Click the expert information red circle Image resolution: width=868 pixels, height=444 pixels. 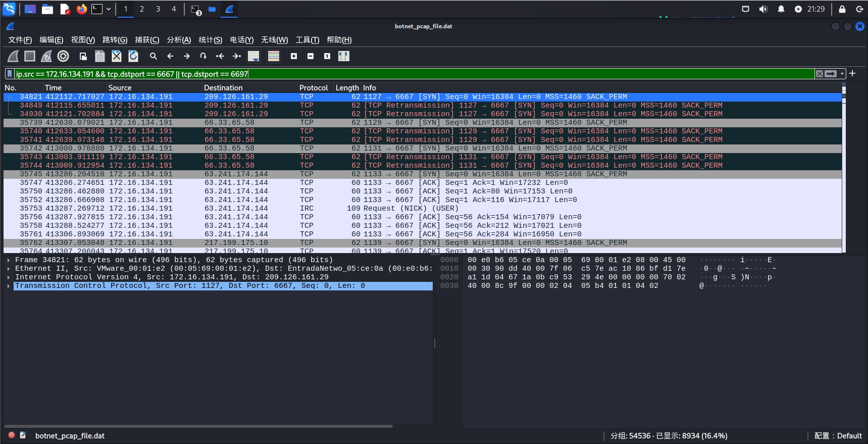(x=12, y=435)
